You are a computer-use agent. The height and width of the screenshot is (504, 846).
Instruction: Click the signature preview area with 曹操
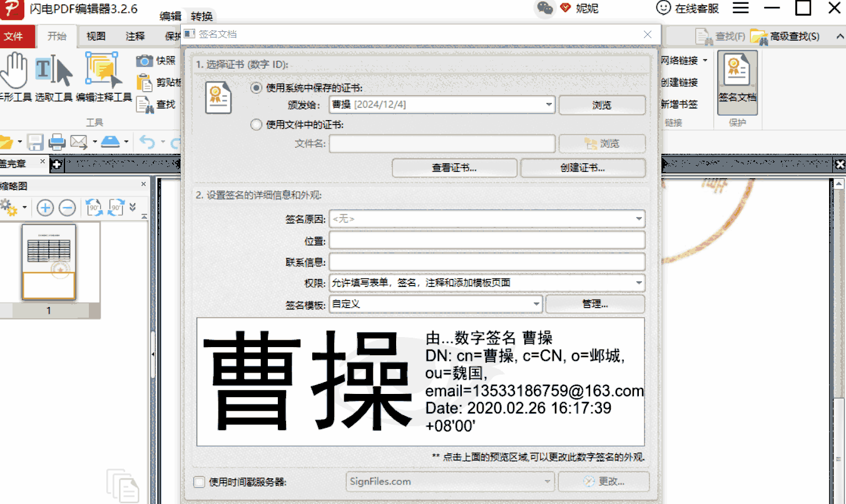[x=420, y=381]
